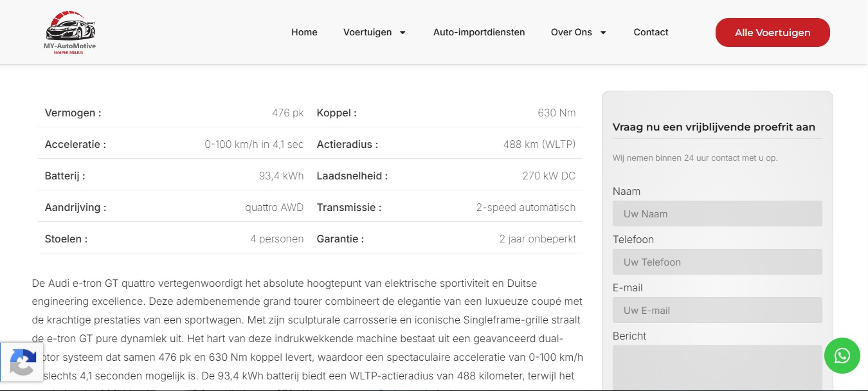This screenshot has height=391, width=868.
Task: Click into the Bericht text area
Action: point(718,368)
